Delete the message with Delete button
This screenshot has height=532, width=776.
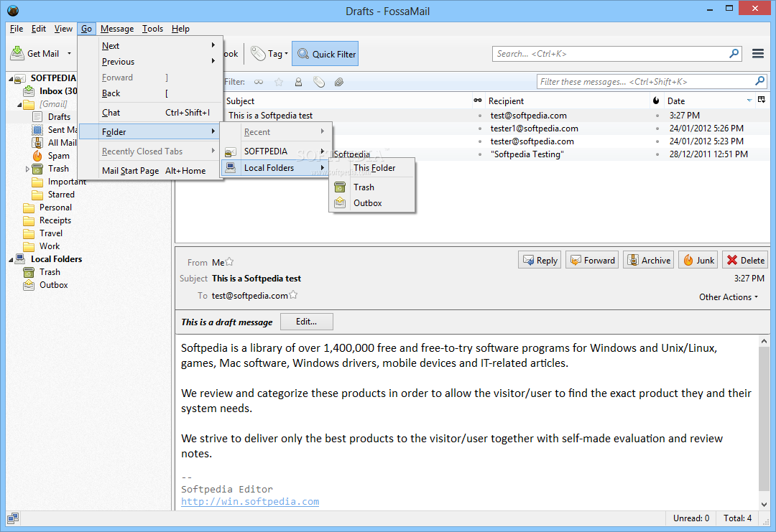745,260
